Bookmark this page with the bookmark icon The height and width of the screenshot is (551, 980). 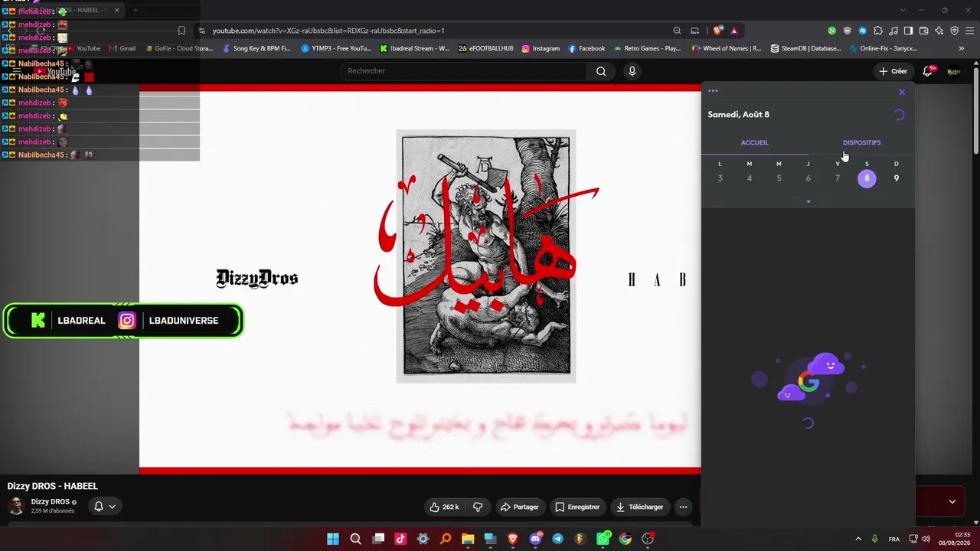(x=181, y=31)
